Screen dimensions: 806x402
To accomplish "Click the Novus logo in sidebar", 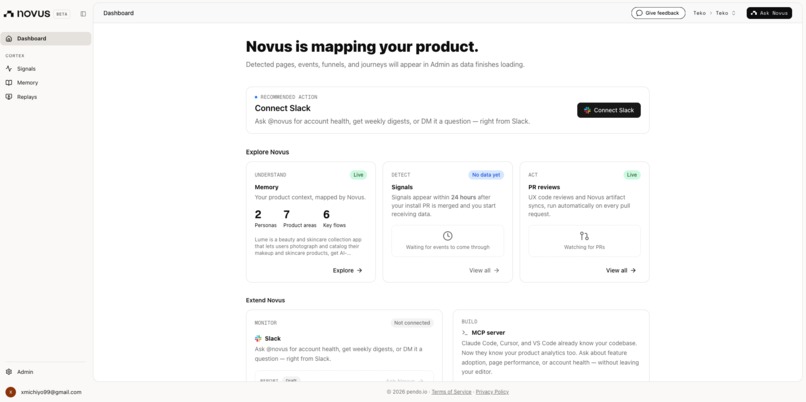I will point(27,14).
